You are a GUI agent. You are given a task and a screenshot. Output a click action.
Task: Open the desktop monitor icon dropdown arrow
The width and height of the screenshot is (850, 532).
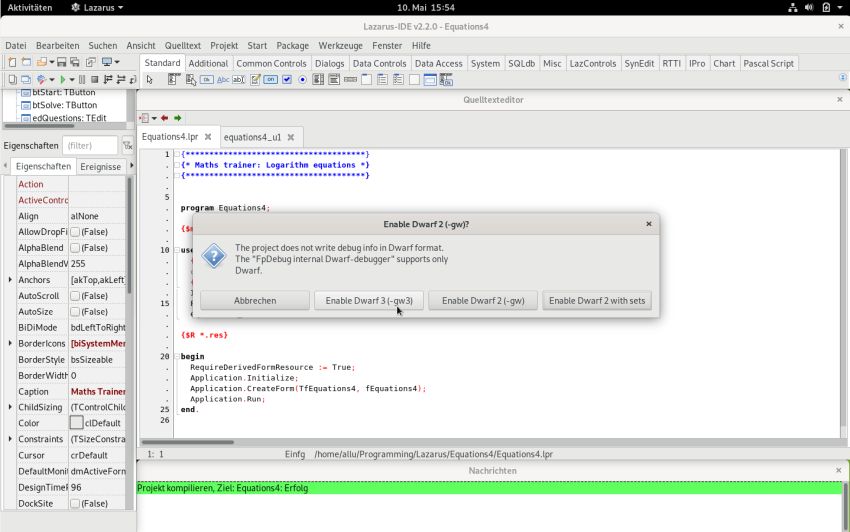click(x=117, y=62)
